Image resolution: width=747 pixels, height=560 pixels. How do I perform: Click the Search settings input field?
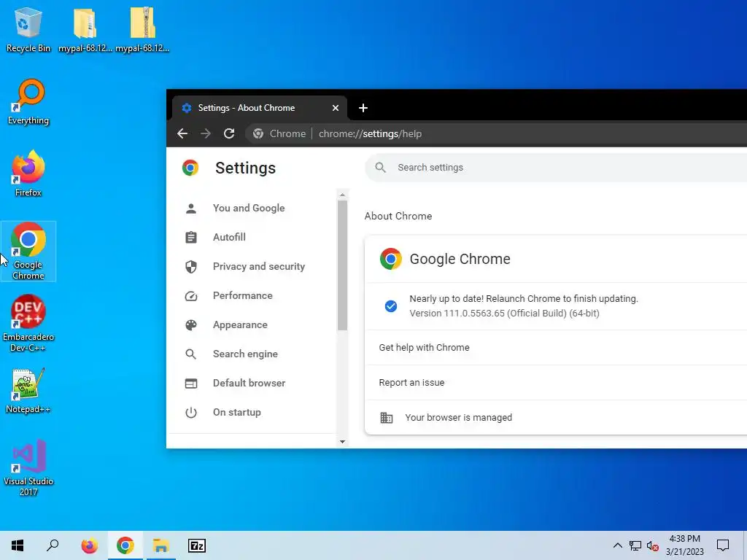[556, 168]
